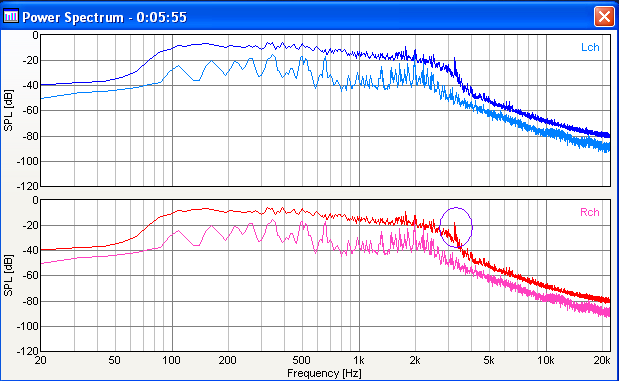This screenshot has height=381, width=619.
Task: Click the "1k" frequency tick label
Action: (358, 360)
